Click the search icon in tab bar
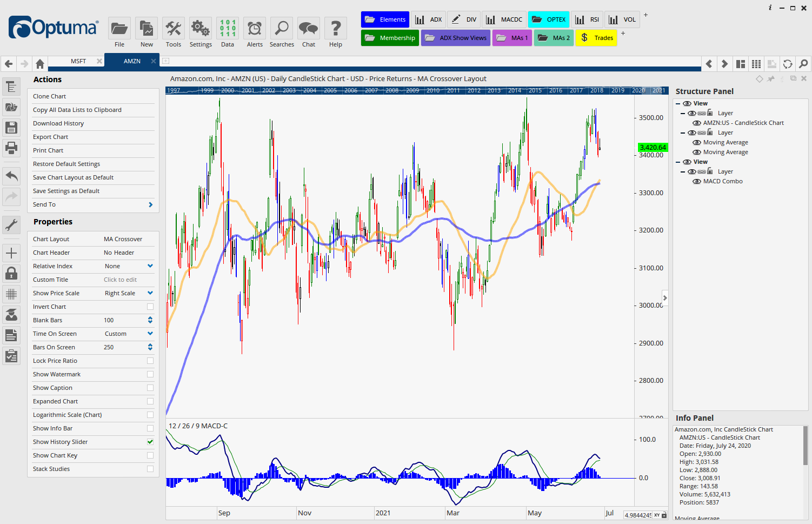Image resolution: width=812 pixels, height=524 pixels. pyautogui.click(x=803, y=64)
